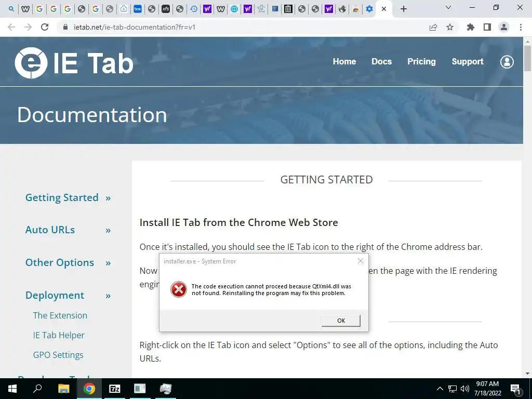
Task: Switch to the house-icon favicon tab
Action: pyautogui.click(x=124, y=9)
